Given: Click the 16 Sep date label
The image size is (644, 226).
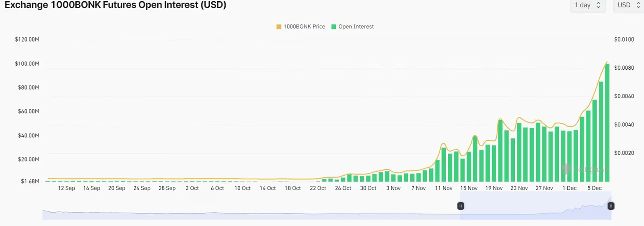Looking at the screenshot, I should coord(92,188).
